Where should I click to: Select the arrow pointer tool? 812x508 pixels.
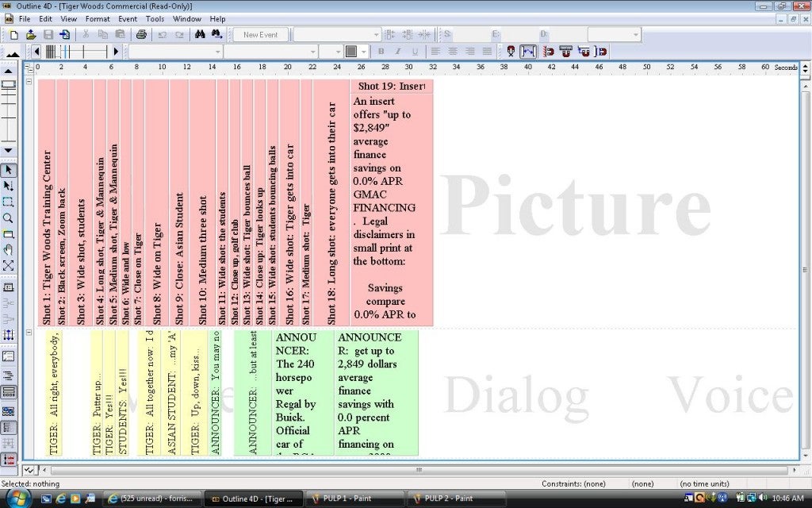(x=8, y=170)
